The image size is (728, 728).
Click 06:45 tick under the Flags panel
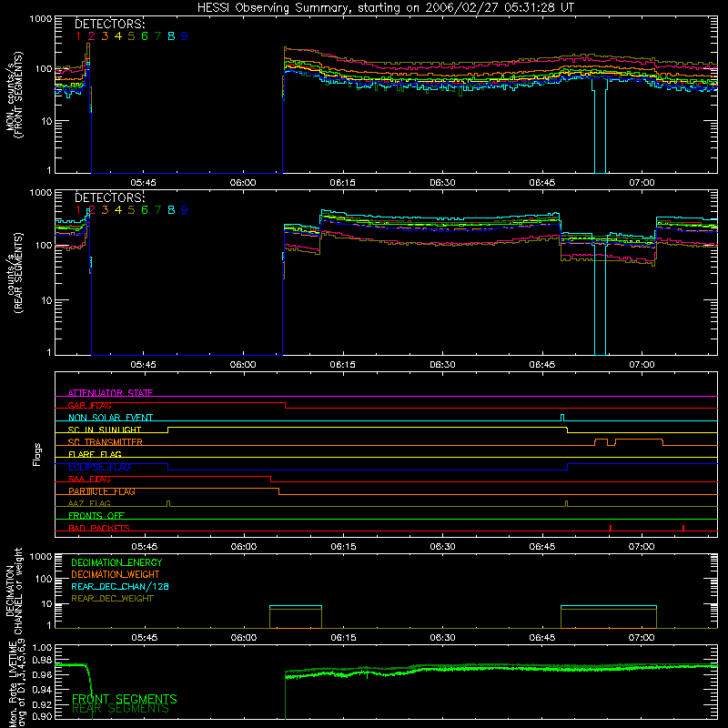541,547
